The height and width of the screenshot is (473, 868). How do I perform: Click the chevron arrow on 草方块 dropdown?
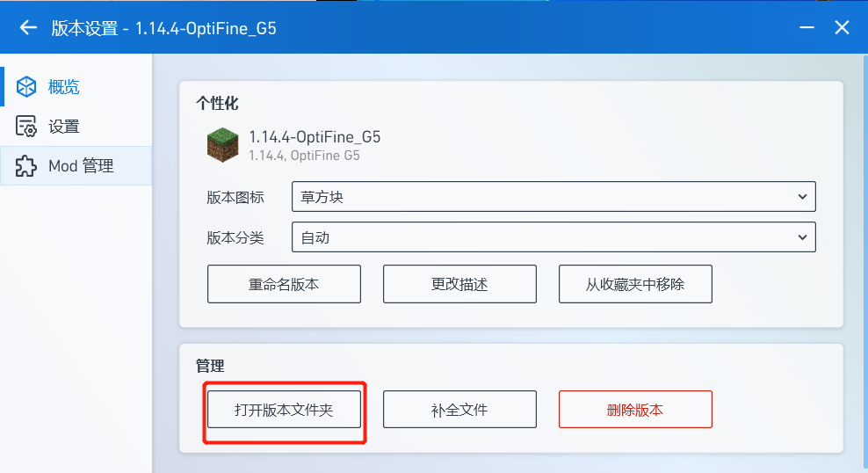point(802,197)
